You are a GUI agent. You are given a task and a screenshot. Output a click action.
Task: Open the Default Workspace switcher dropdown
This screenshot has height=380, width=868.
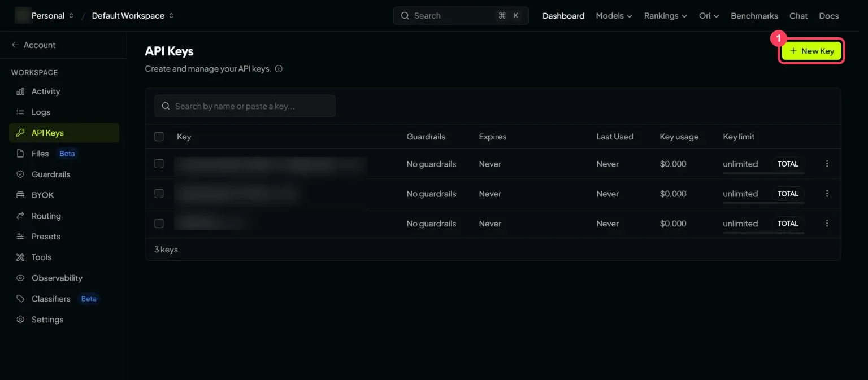133,16
